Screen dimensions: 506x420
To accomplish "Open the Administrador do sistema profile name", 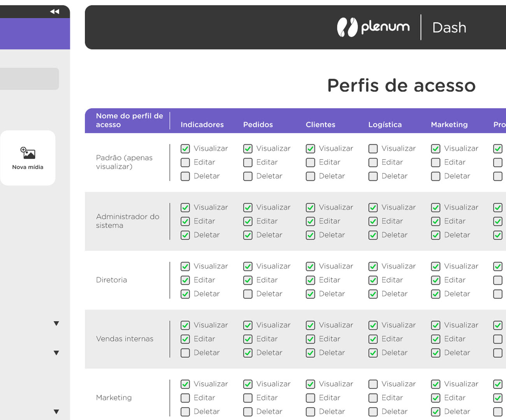I will coord(127,221).
